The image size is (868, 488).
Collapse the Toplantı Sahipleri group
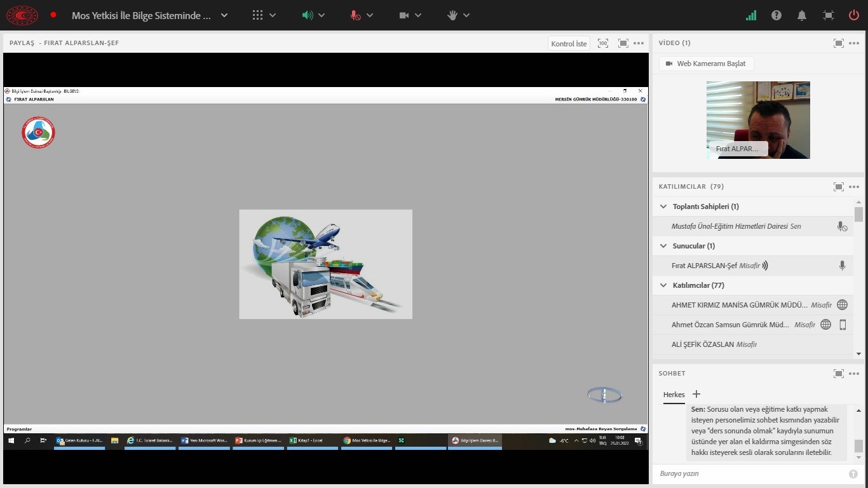[x=663, y=207]
